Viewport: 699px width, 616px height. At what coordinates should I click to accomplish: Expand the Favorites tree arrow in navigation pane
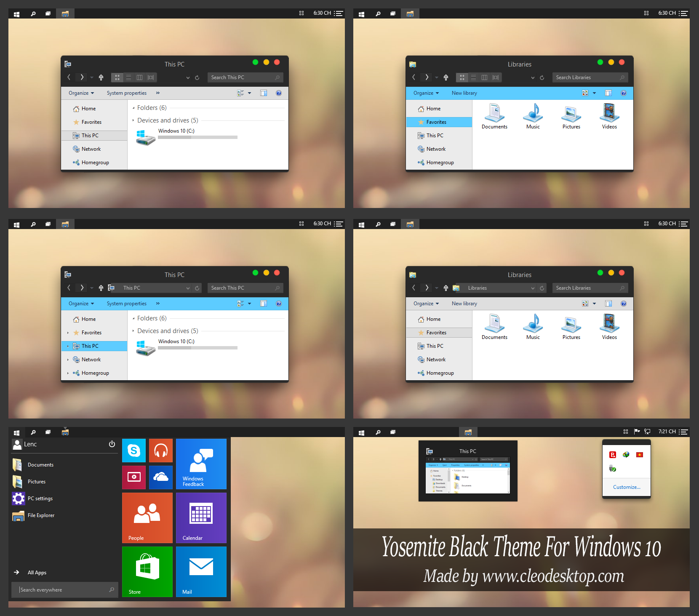[68, 333]
